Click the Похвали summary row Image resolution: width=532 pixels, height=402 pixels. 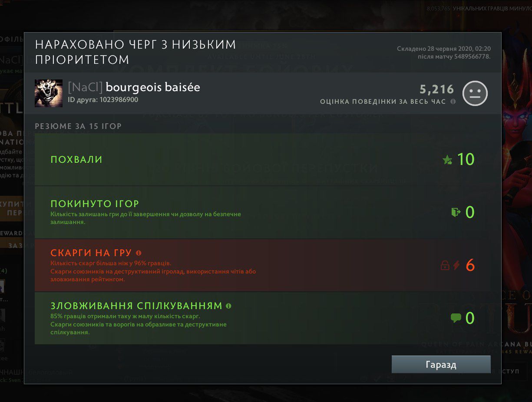[x=262, y=159]
